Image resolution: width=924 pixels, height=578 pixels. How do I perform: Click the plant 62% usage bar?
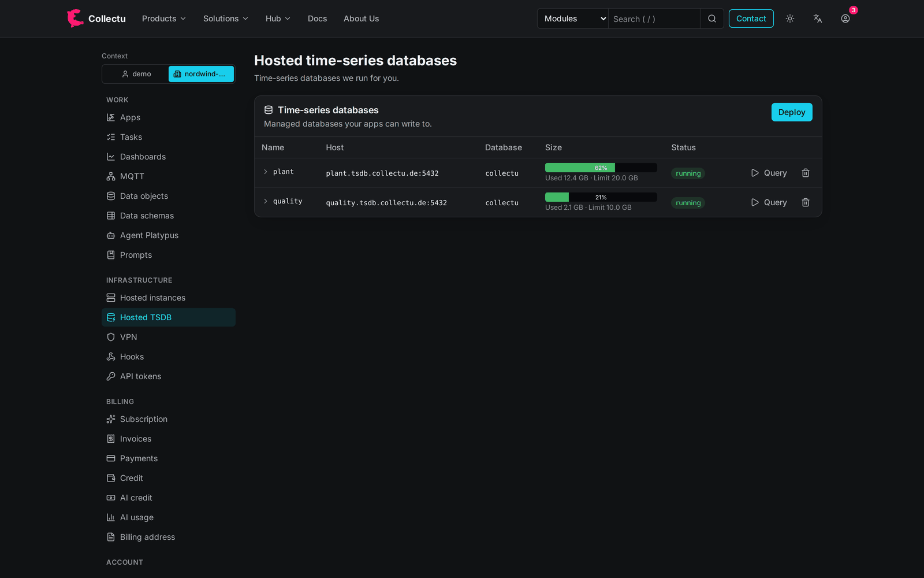click(x=601, y=168)
